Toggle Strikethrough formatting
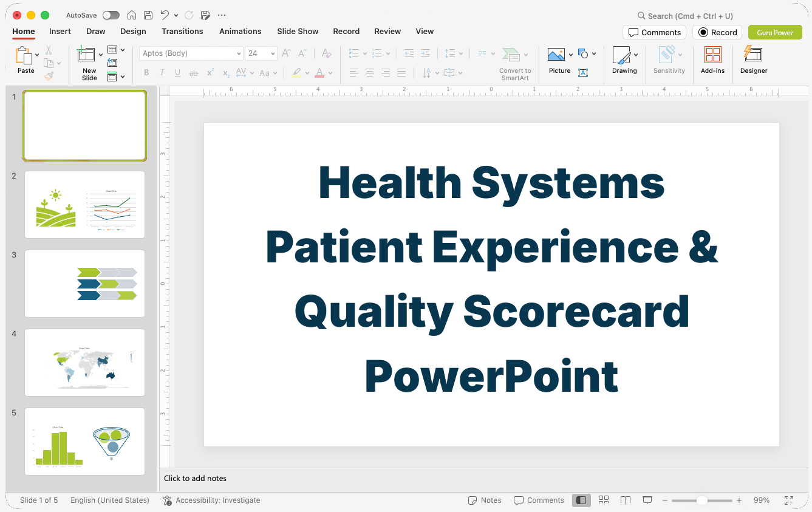Image resolution: width=812 pixels, height=512 pixels. [194, 73]
